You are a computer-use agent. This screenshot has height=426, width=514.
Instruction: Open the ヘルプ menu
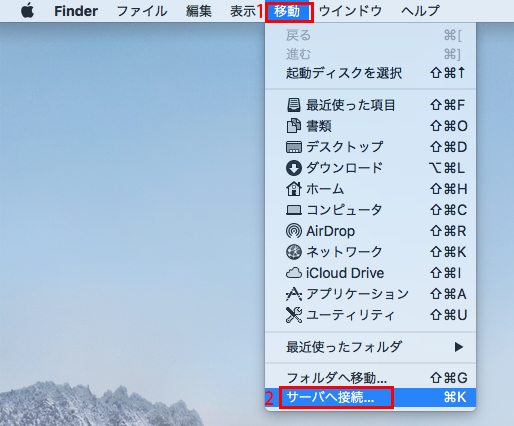(x=420, y=11)
